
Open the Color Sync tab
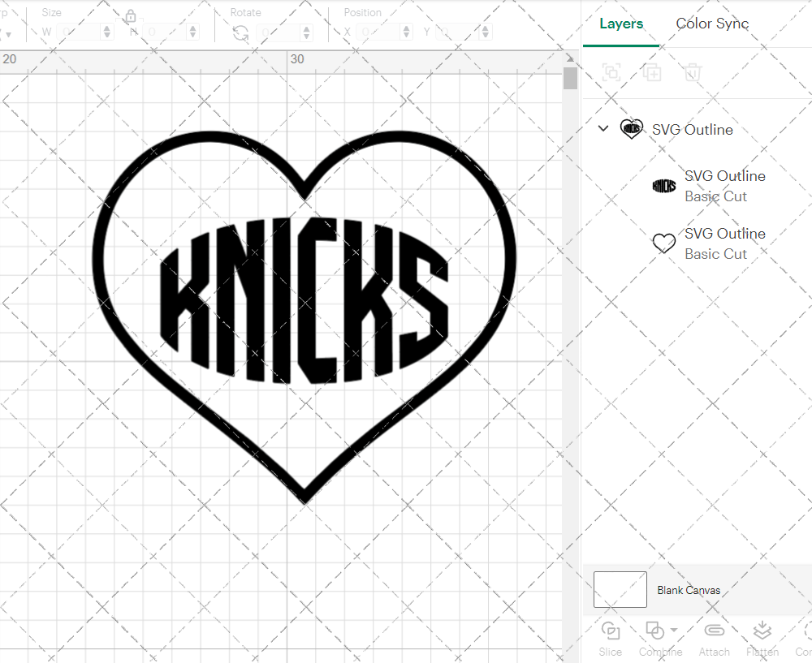point(712,24)
